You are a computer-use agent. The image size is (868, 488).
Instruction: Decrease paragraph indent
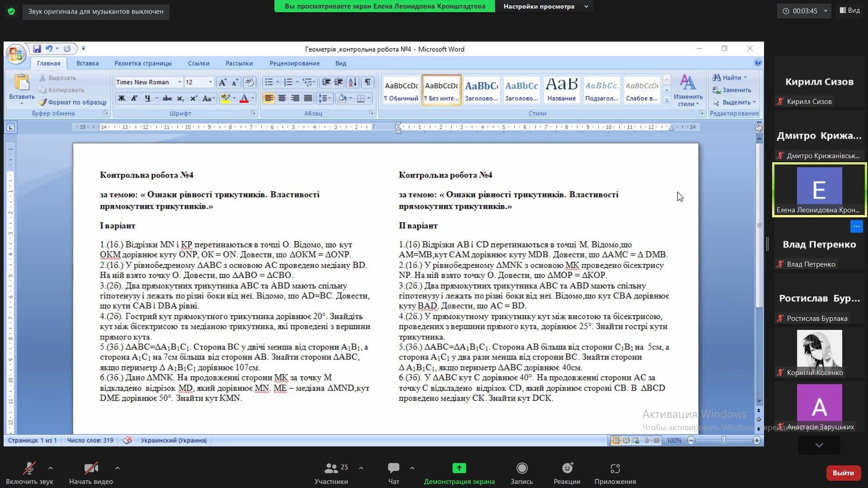pos(325,82)
